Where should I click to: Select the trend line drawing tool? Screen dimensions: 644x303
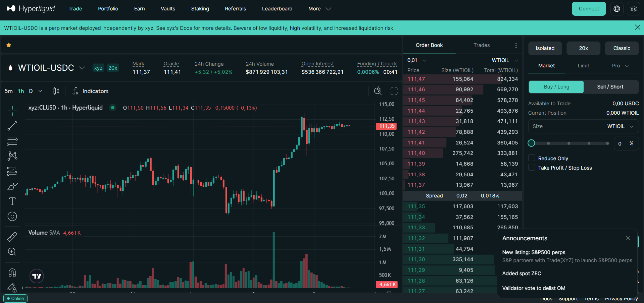coord(12,126)
